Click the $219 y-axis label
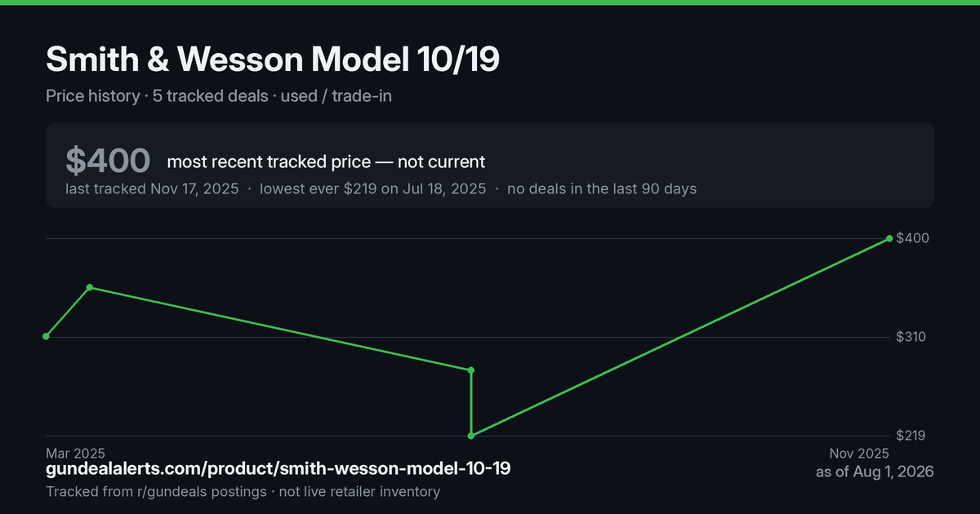 (x=911, y=436)
